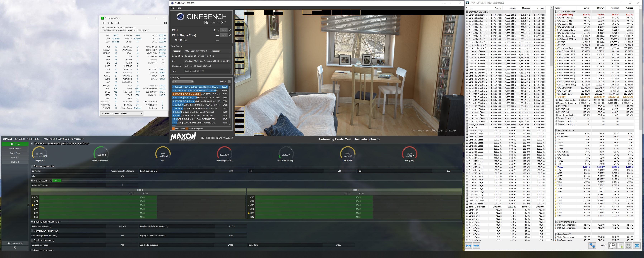The image size is (644, 258).
Task: Collapse Steuerungsmodus section
Action: [32, 166]
